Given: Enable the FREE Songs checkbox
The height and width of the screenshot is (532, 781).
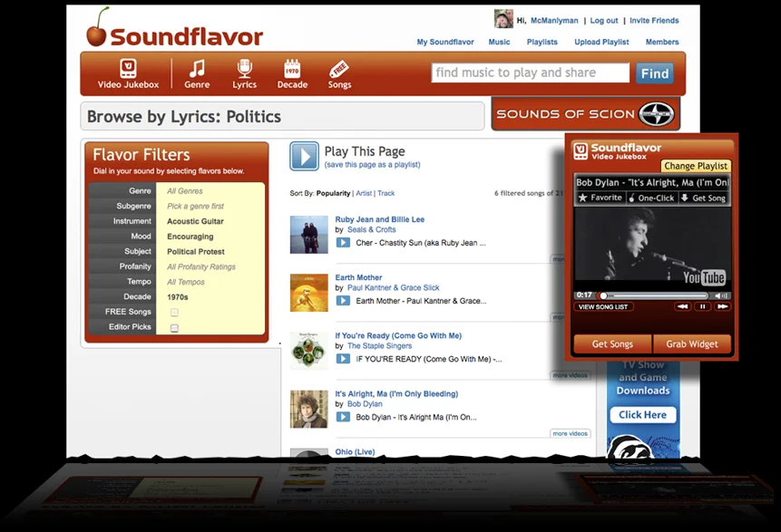Looking at the screenshot, I should (x=174, y=313).
